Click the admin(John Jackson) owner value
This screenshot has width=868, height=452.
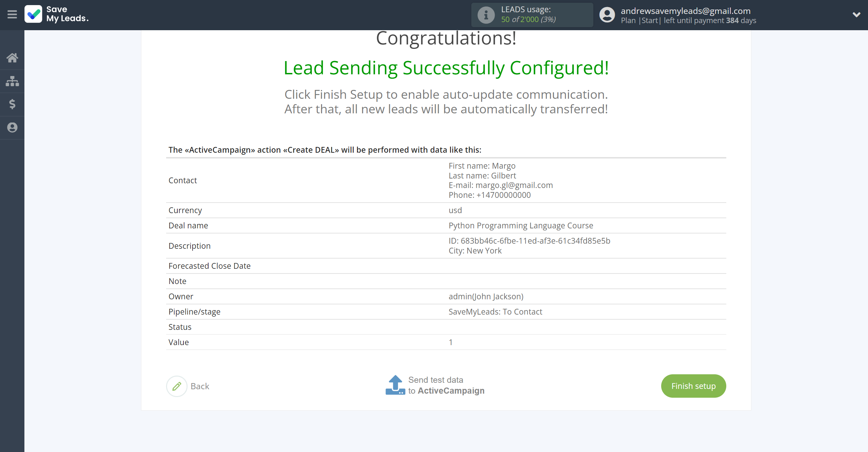[x=486, y=297]
